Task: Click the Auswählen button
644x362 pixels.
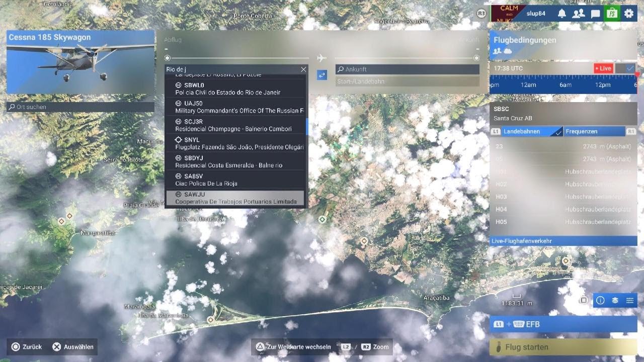Action: (x=73, y=347)
